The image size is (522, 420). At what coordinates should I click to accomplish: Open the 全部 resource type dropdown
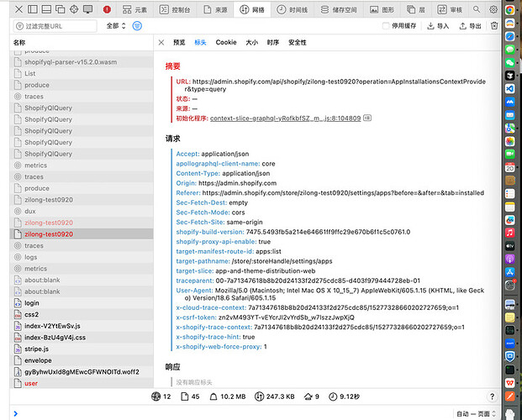[116, 26]
